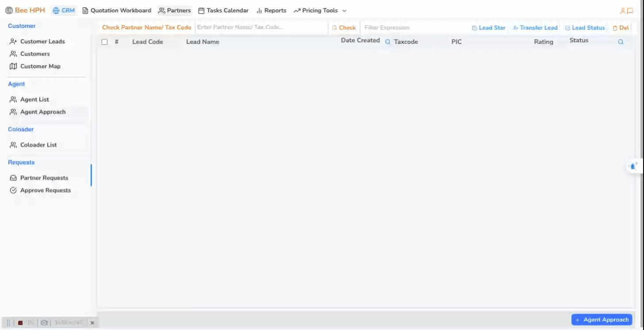Image resolution: width=644 pixels, height=330 pixels.
Task: Toggle the select-all checkbox in table header
Action: (104, 42)
